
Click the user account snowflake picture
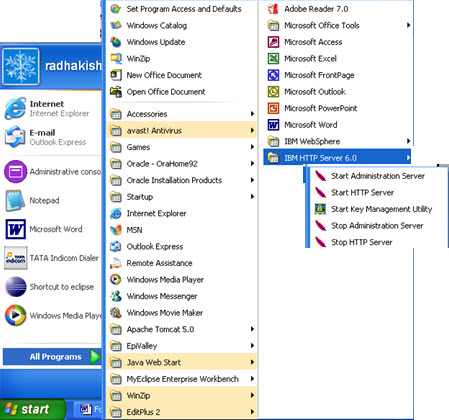[x=21, y=66]
